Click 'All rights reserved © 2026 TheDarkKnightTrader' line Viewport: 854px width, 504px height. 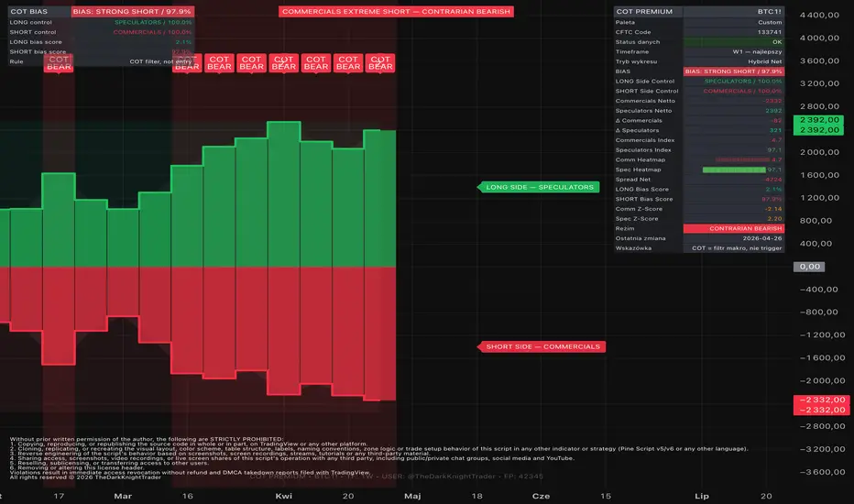pyautogui.click(x=85, y=477)
